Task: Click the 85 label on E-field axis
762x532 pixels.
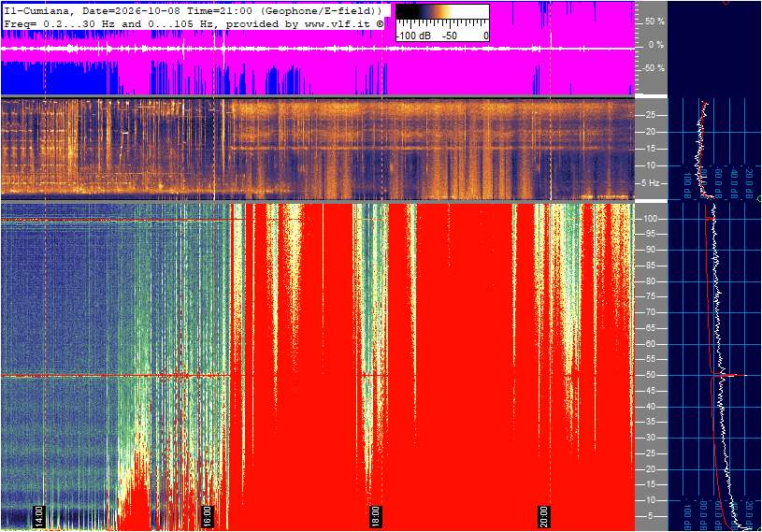Action: coord(650,266)
